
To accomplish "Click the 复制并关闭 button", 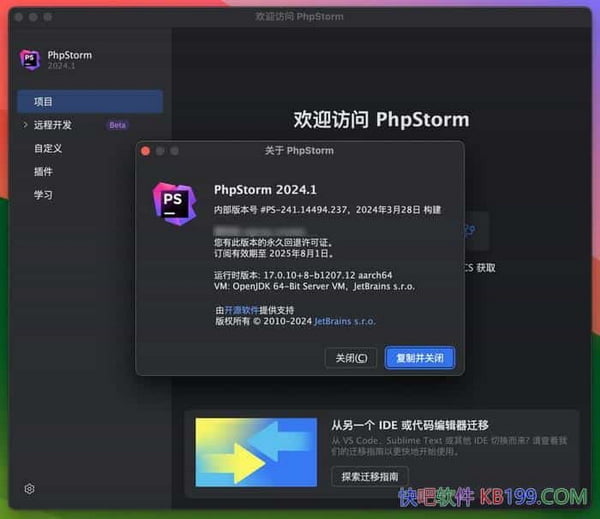I will [420, 357].
